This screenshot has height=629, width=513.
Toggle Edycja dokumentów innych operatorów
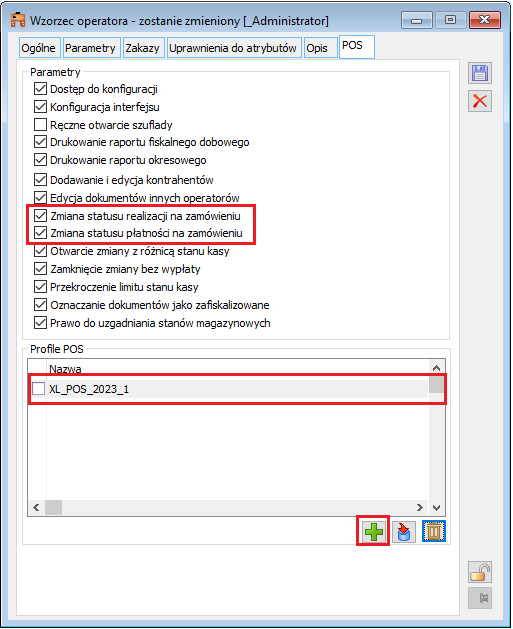pos(40,197)
